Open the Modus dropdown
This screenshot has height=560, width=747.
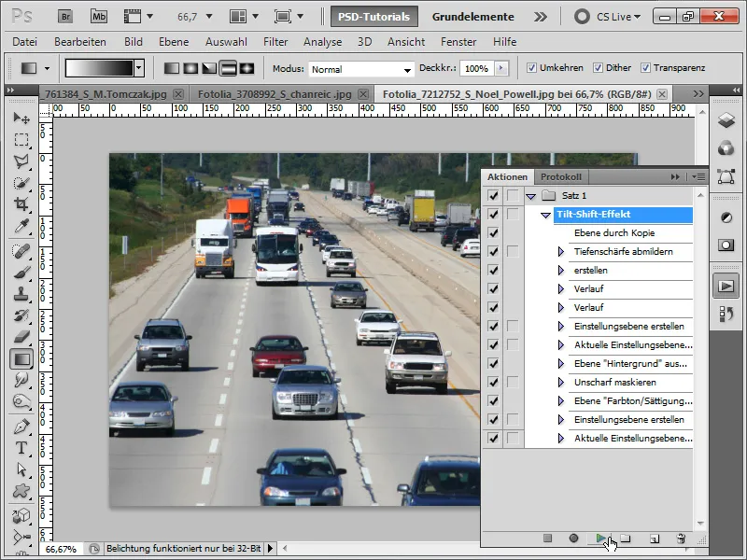[x=361, y=69]
